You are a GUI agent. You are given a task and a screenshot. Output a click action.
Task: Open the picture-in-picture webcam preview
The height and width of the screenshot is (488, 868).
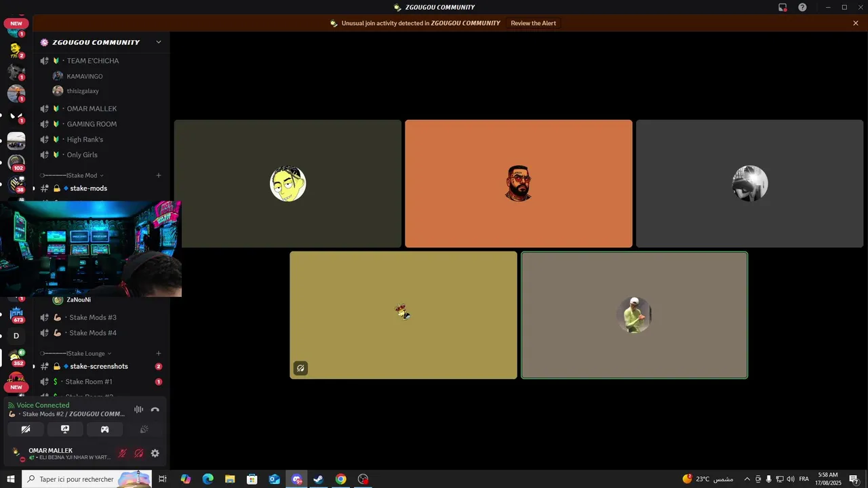[91, 249]
